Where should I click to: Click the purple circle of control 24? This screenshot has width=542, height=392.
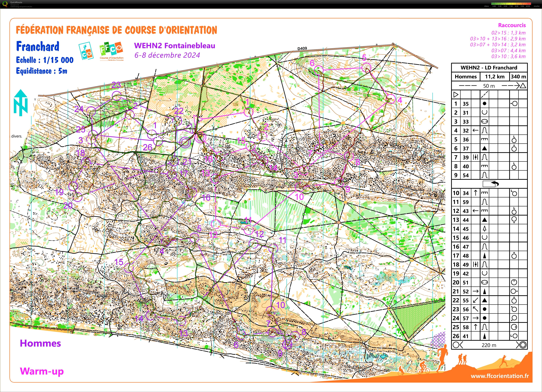tap(91, 112)
